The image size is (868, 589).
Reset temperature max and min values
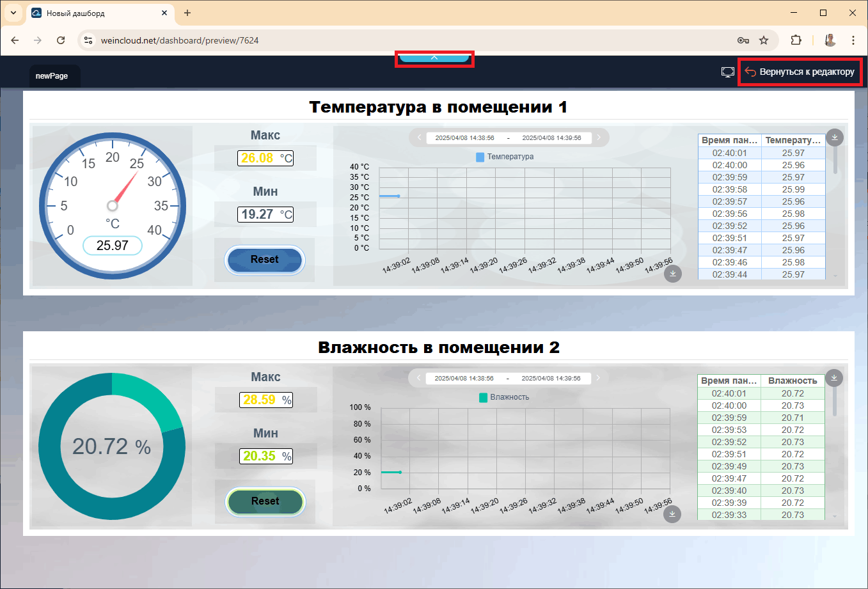pyautogui.click(x=264, y=260)
